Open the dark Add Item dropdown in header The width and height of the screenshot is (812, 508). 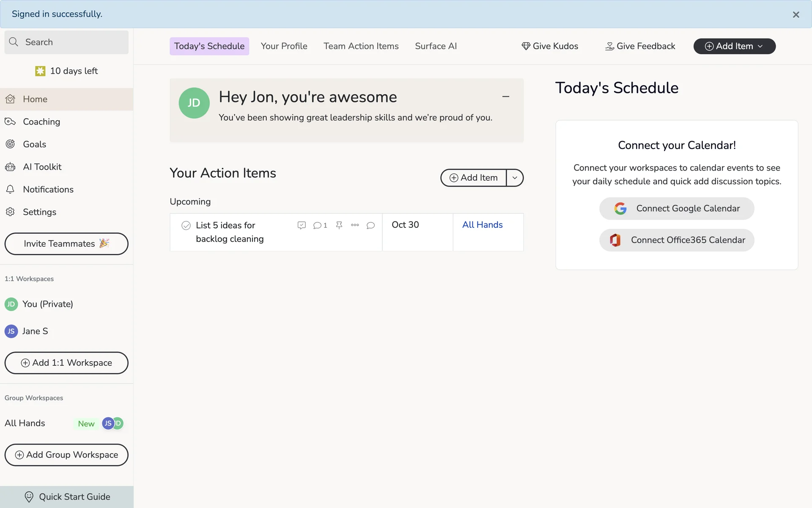coord(734,46)
